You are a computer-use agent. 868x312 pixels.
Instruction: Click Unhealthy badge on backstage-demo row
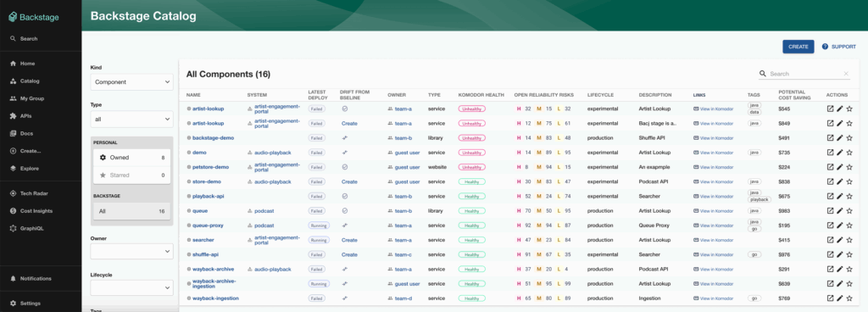[x=471, y=137]
